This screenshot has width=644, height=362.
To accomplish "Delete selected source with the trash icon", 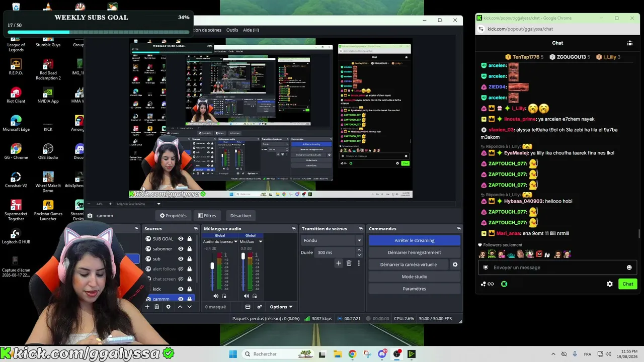I will pyautogui.click(x=157, y=307).
